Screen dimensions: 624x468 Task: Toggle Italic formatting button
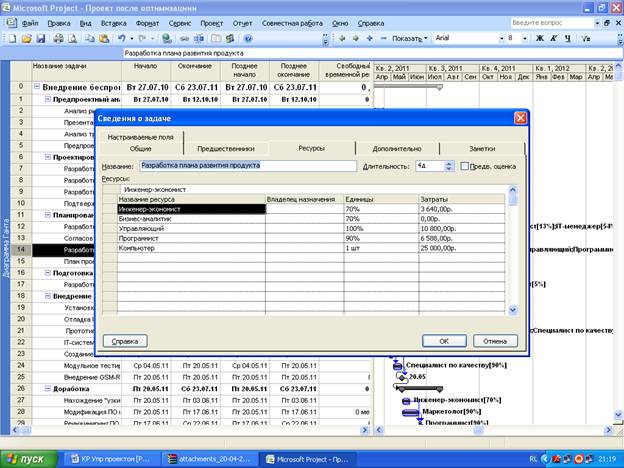click(553, 38)
